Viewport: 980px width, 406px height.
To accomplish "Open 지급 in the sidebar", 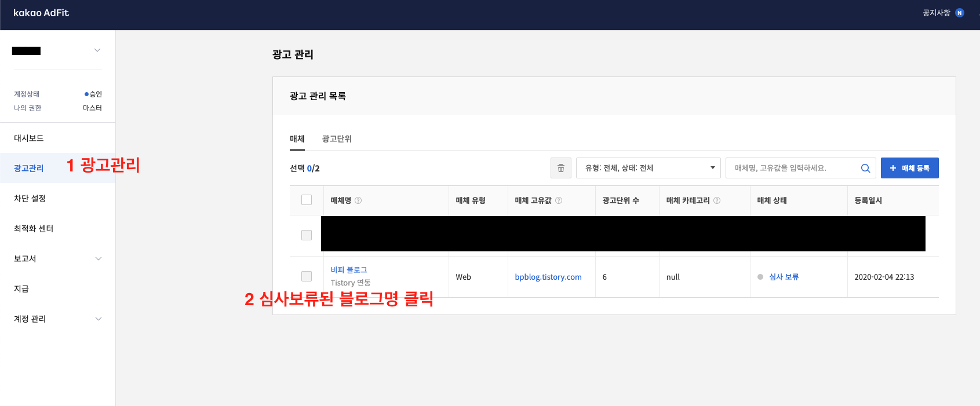I will (x=21, y=288).
